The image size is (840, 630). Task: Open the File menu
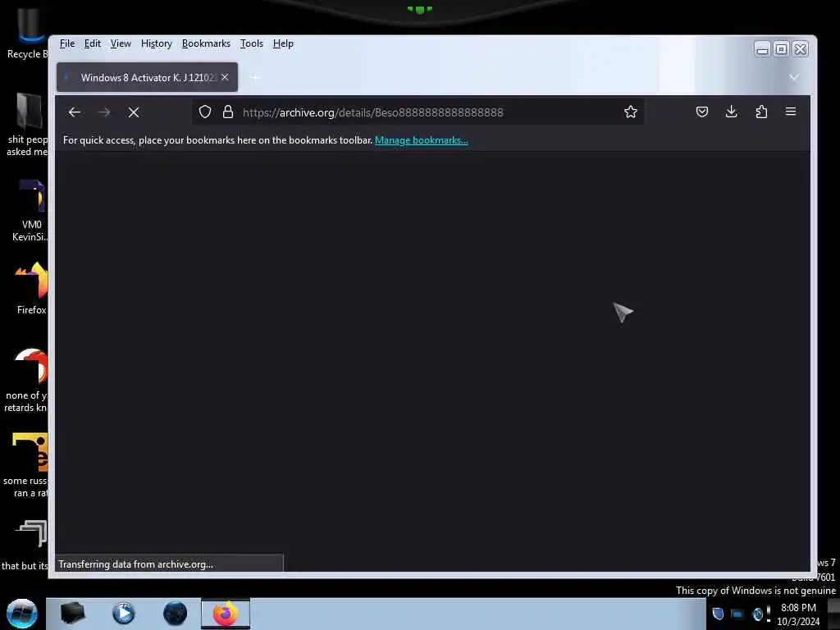pyautogui.click(x=67, y=43)
